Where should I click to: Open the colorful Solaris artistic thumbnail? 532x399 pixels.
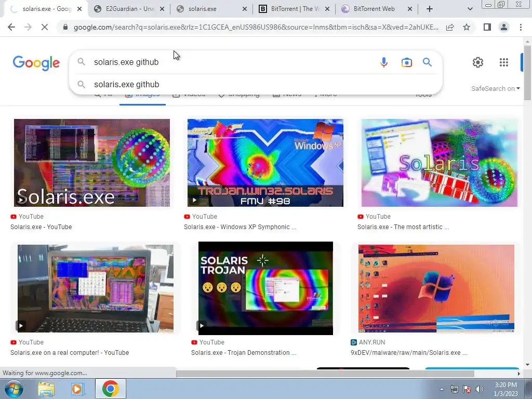(x=440, y=163)
